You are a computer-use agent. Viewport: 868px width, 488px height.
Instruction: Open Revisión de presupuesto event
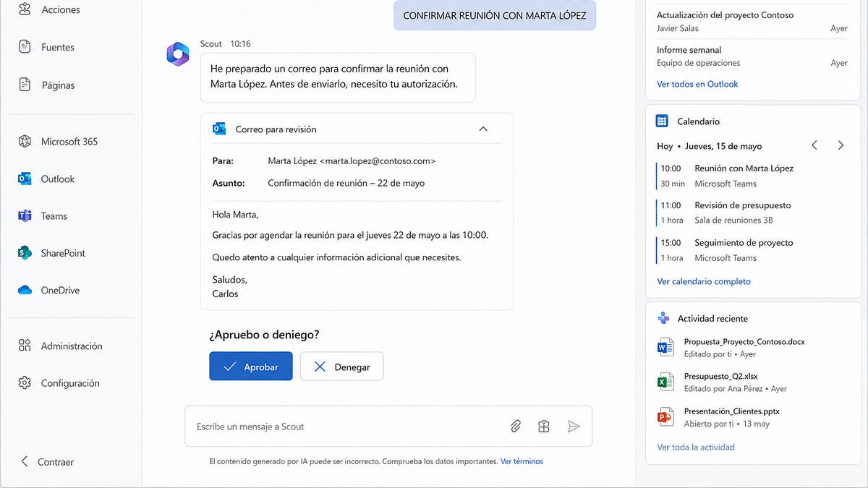pos(752,213)
